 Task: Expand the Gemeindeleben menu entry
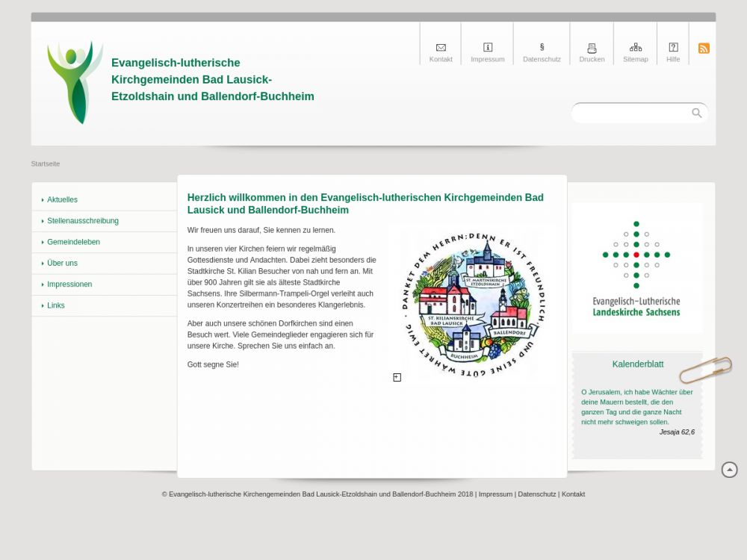(73, 242)
